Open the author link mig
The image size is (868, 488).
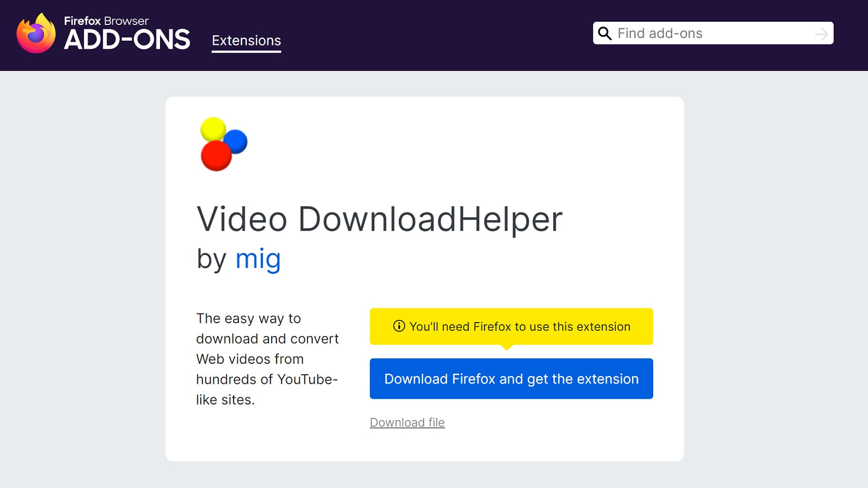(x=258, y=259)
